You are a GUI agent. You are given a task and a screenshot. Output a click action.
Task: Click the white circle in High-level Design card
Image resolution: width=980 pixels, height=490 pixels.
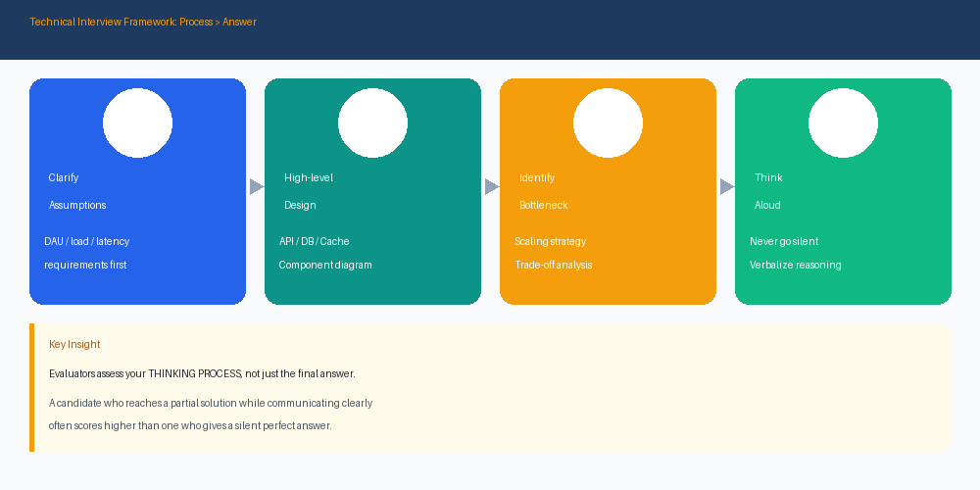(372, 123)
